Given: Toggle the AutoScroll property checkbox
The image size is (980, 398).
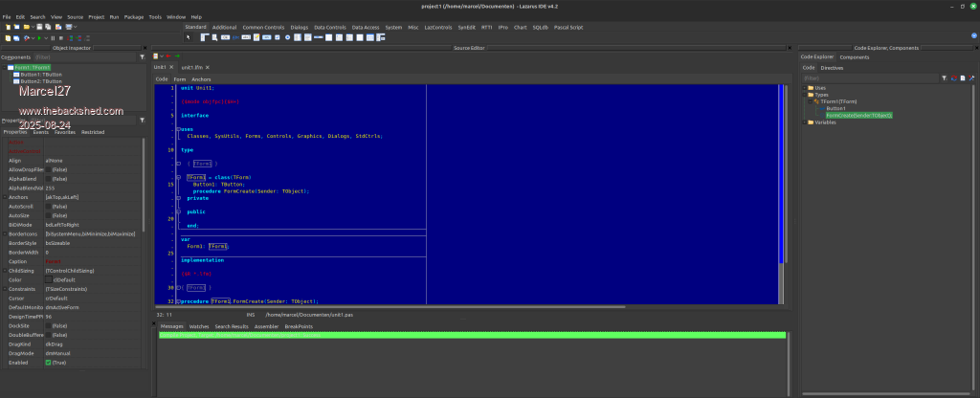Looking at the screenshot, I should 49,206.
